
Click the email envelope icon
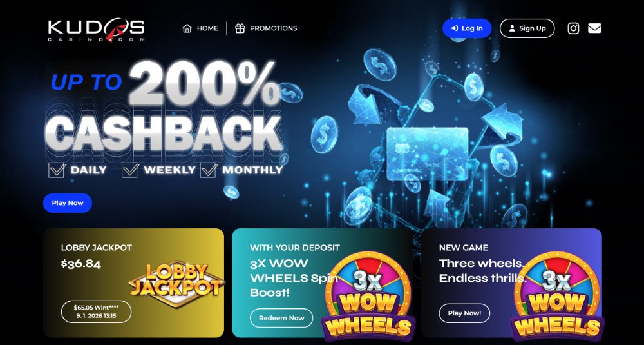tap(594, 28)
